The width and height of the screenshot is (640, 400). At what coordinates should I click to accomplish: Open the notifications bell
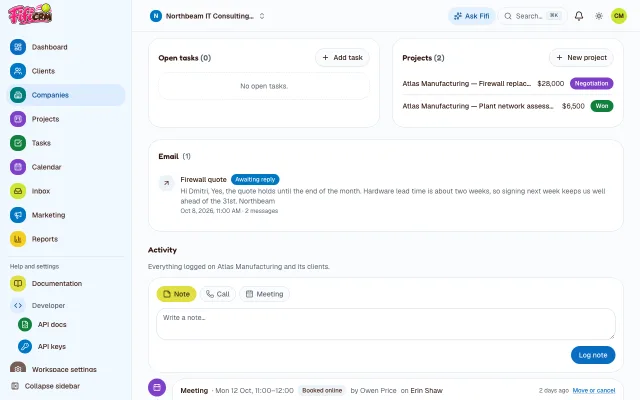579,16
